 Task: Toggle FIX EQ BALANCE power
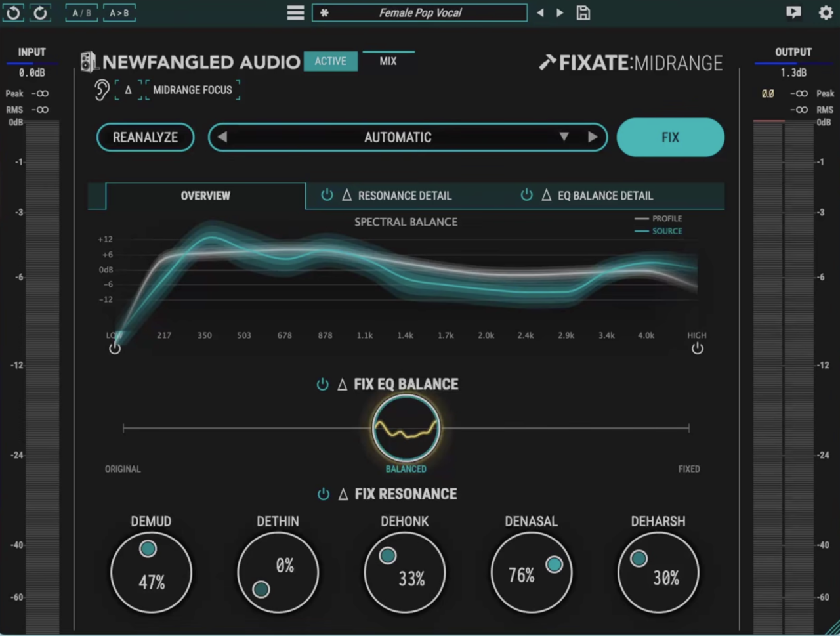[322, 385]
